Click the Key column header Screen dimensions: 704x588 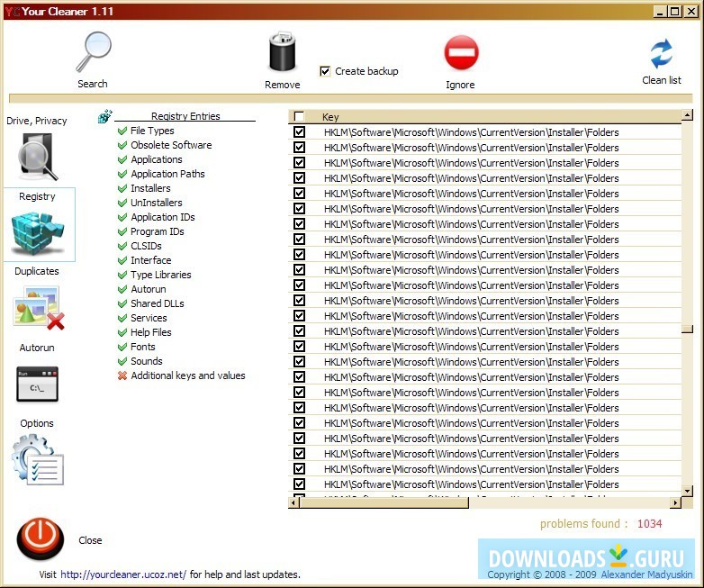485,117
